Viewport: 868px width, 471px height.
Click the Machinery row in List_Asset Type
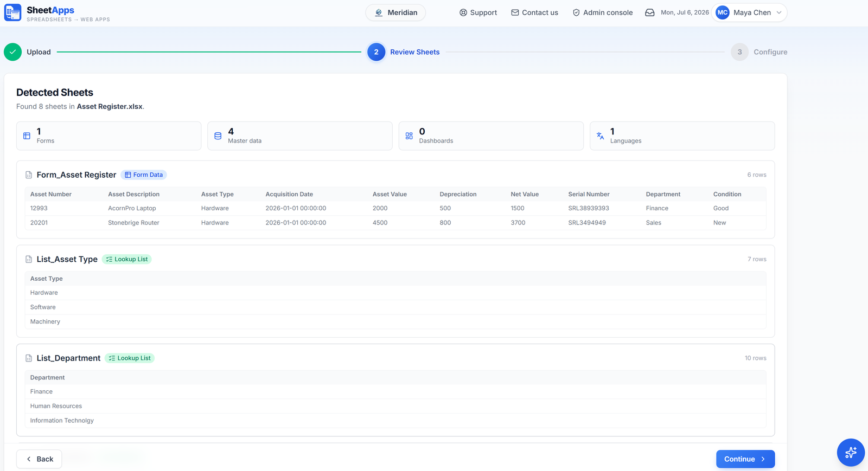click(x=395, y=322)
